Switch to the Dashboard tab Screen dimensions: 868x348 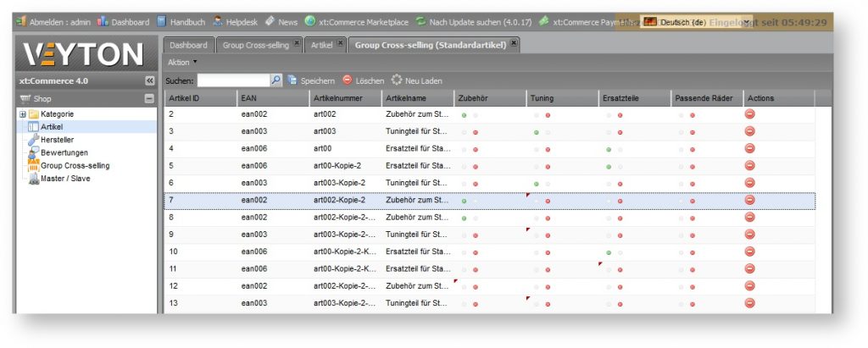188,44
